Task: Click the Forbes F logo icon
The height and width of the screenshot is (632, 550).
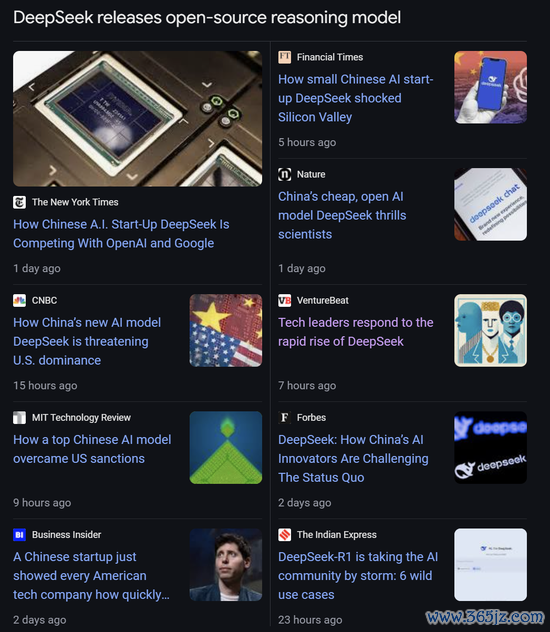Action: [x=284, y=418]
